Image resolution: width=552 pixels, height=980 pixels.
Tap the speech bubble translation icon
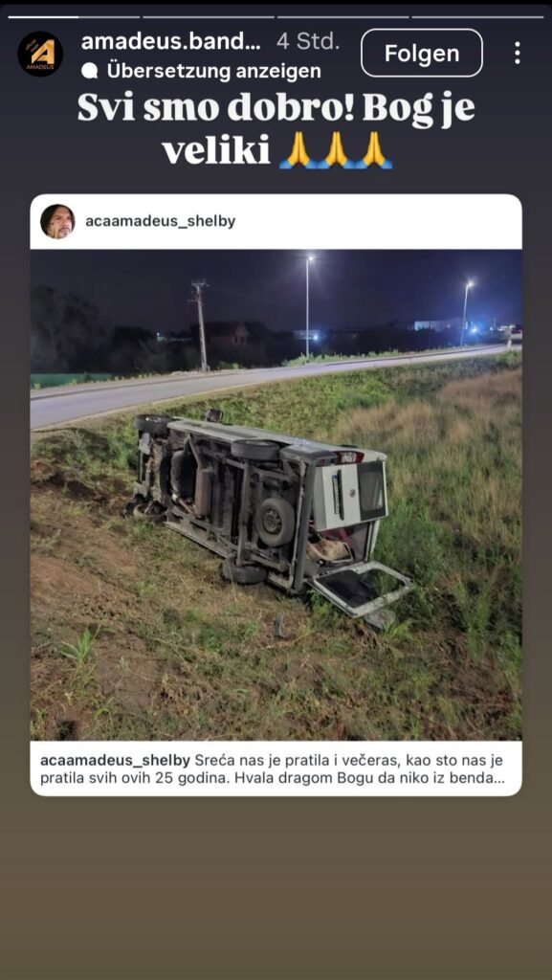pos(90,71)
